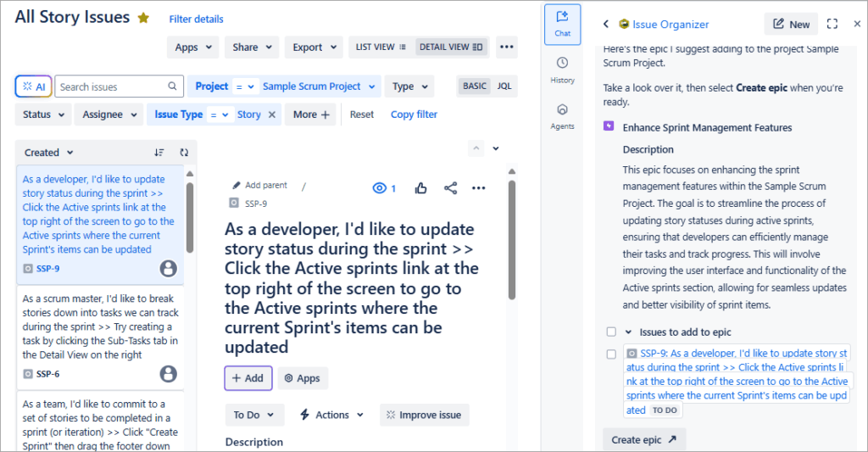Switch to JQL search mode
868x452 pixels.
(x=504, y=86)
